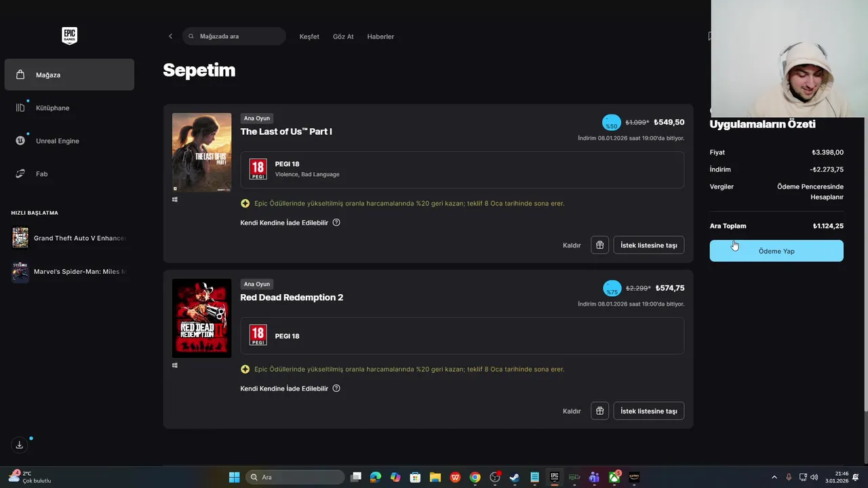Viewport: 868px width, 488px height.
Task: Switch to the Keşfet tab
Action: point(309,37)
